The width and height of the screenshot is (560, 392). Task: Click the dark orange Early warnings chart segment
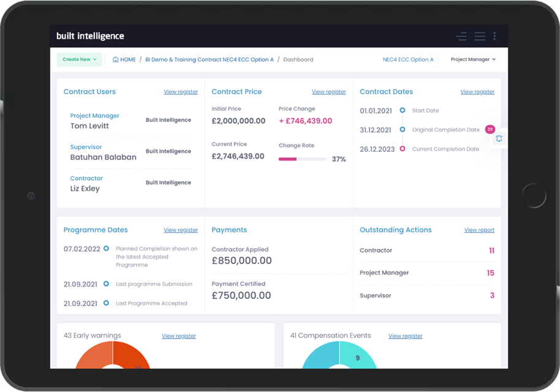pyautogui.click(x=131, y=355)
